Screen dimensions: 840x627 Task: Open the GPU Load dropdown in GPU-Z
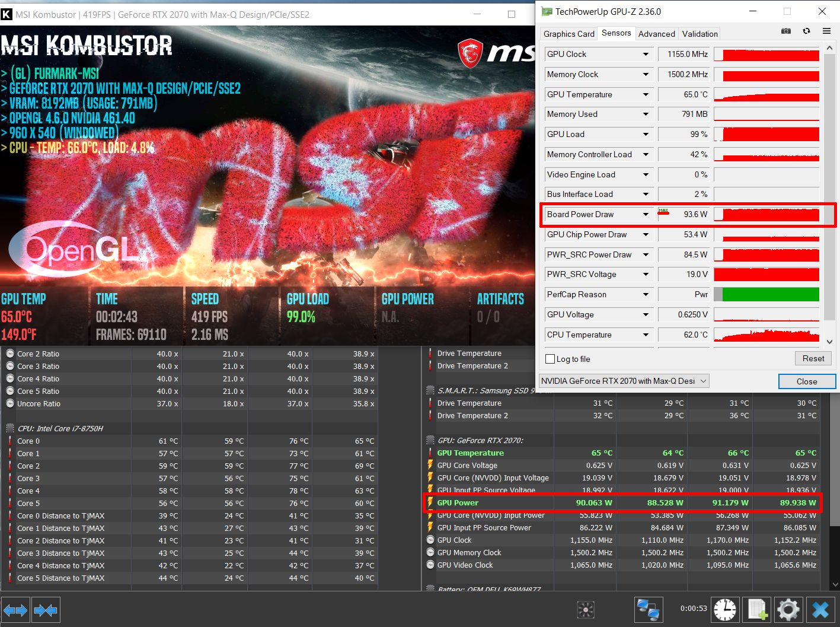point(646,134)
